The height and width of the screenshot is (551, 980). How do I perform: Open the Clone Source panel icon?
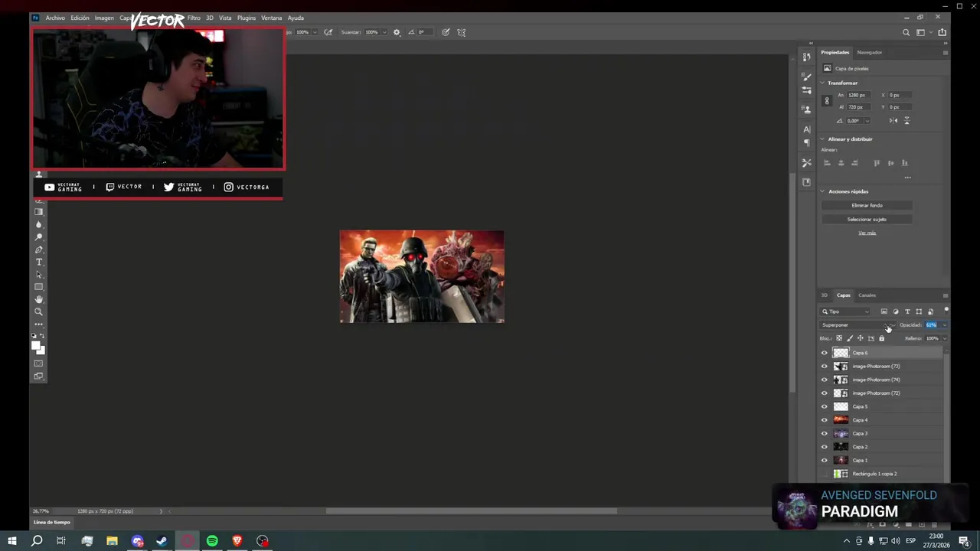(x=806, y=109)
